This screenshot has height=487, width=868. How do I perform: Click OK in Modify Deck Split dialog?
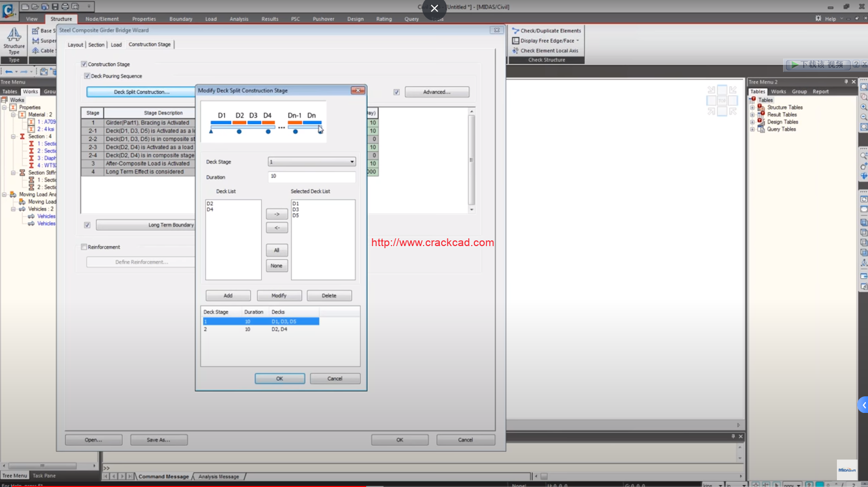(x=280, y=379)
